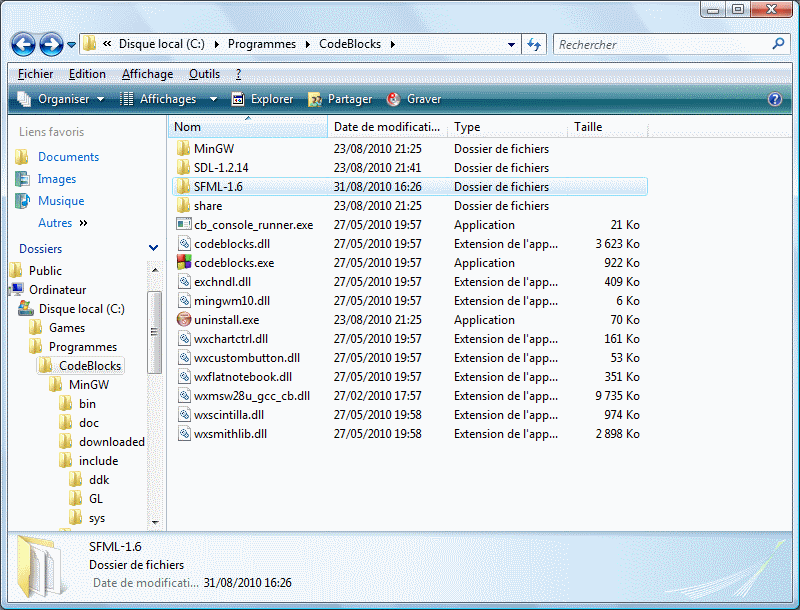This screenshot has height=610, width=800.
Task: Expand the arrow after CodeBlocks breadcrumb
Action: coord(393,44)
